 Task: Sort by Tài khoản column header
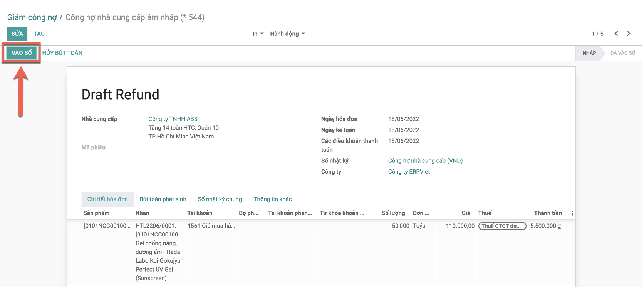click(x=200, y=213)
